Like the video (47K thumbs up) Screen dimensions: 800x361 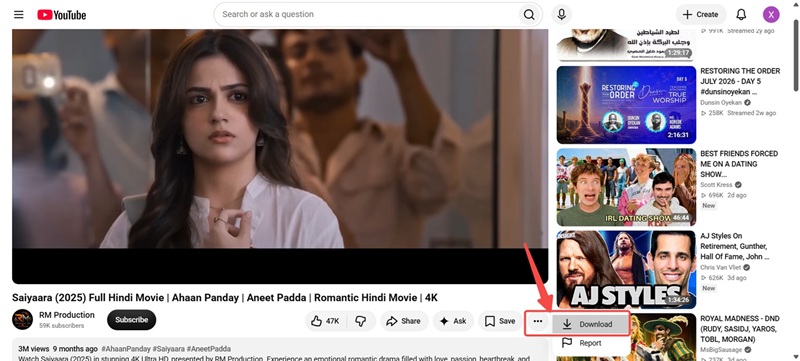click(x=326, y=321)
